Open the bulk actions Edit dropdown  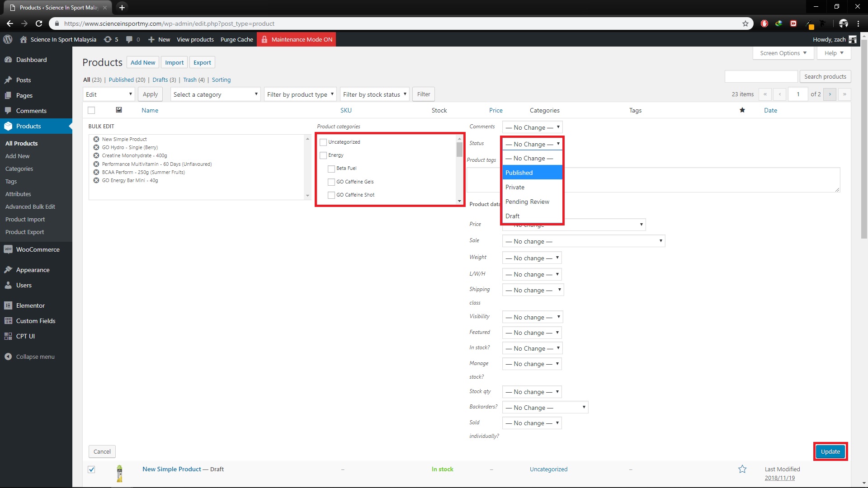click(109, 94)
